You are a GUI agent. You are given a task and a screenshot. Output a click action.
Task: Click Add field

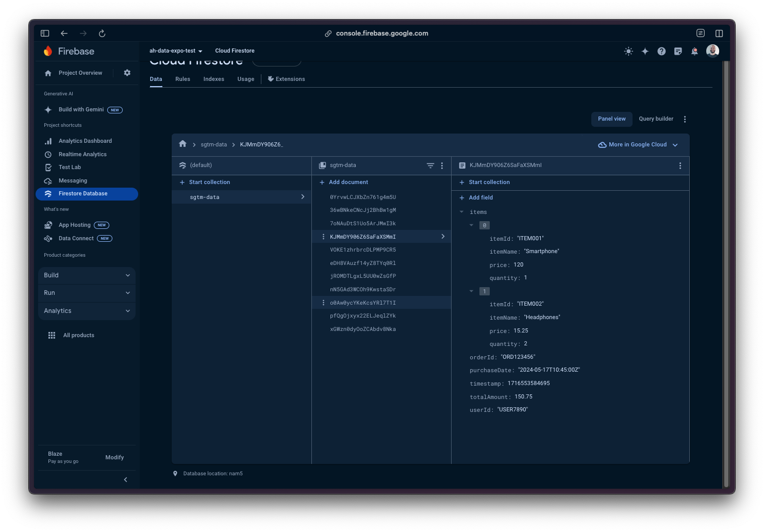click(476, 198)
